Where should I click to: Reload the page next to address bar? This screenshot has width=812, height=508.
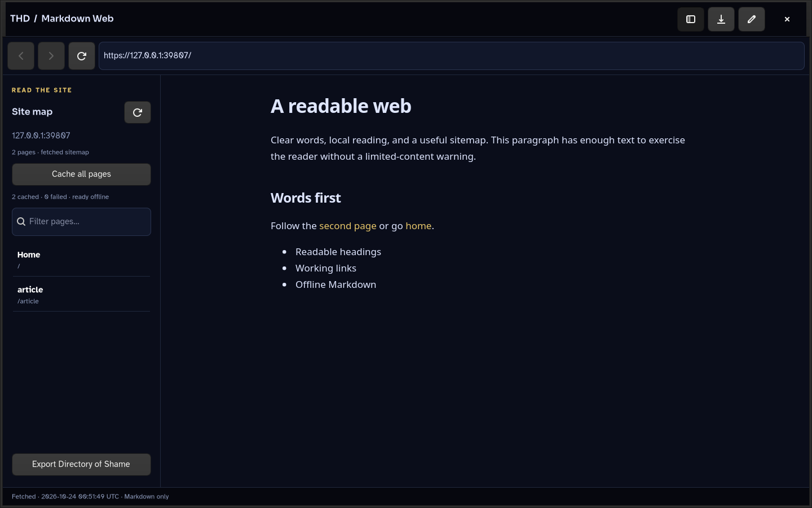82,56
